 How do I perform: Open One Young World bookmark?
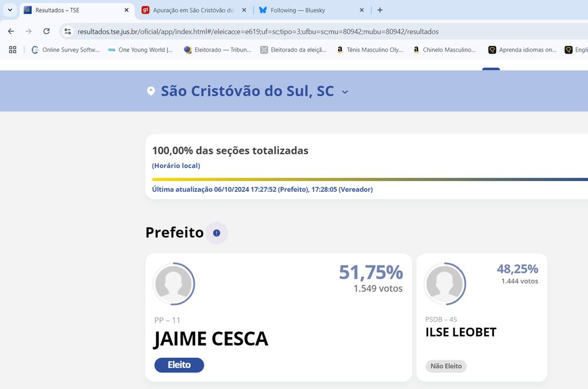coord(141,50)
